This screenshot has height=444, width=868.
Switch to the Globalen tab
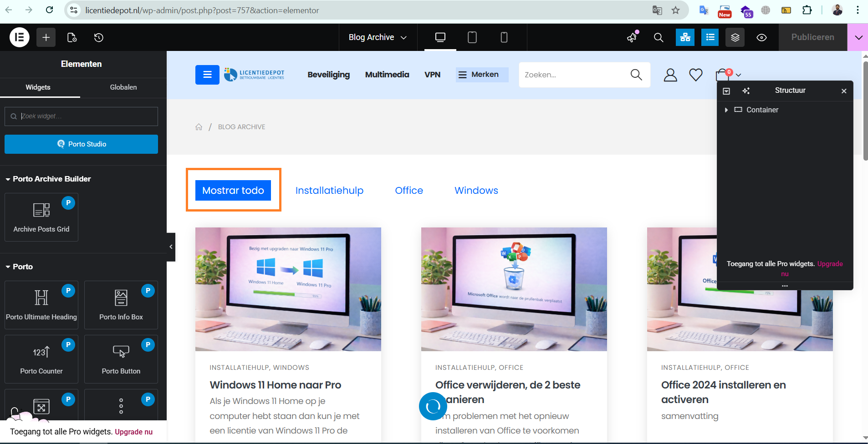tap(123, 87)
